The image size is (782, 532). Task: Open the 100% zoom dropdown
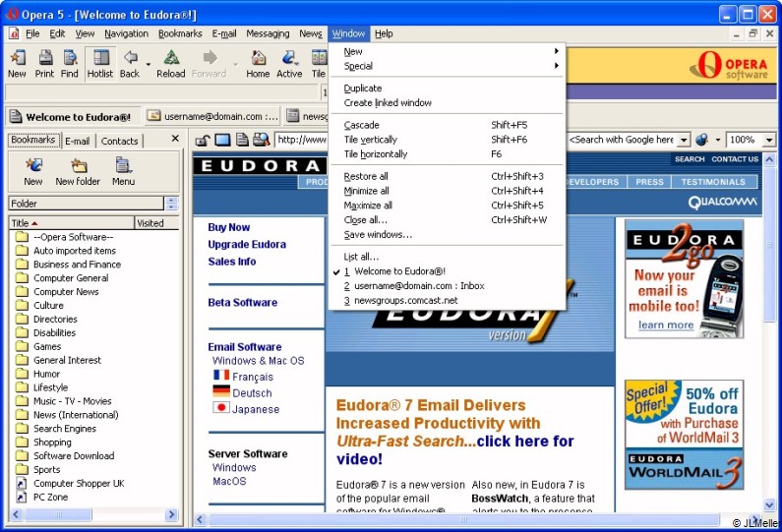769,140
